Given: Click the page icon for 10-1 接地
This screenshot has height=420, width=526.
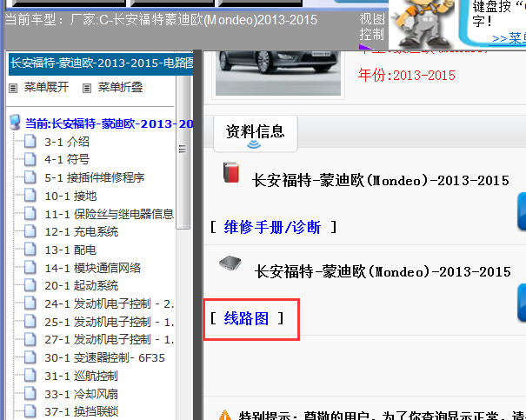Looking at the screenshot, I should (x=30, y=196).
